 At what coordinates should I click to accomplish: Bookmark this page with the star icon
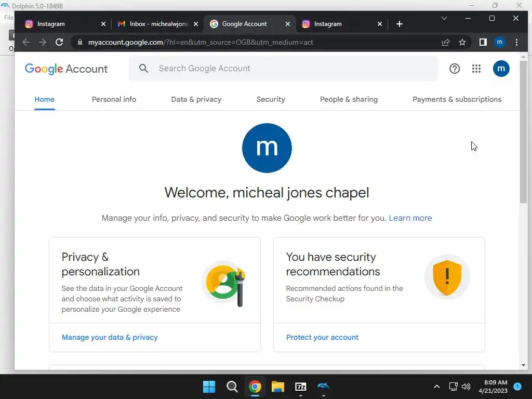462,42
